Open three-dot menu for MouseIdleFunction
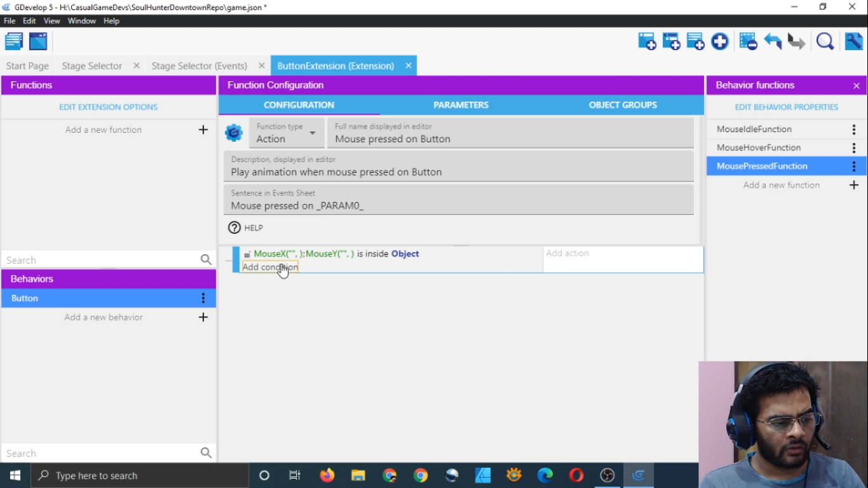Image resolution: width=868 pixels, height=488 pixels. 854,129
